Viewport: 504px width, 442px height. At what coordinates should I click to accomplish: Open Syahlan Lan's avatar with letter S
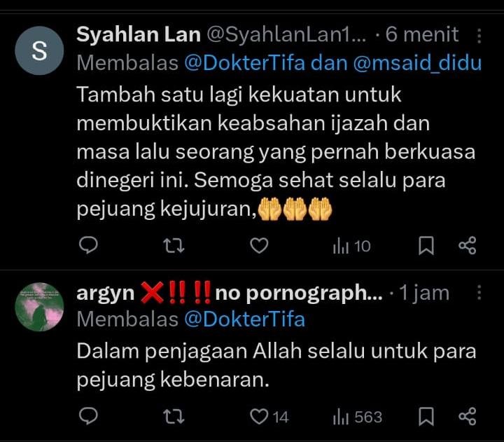[39, 51]
